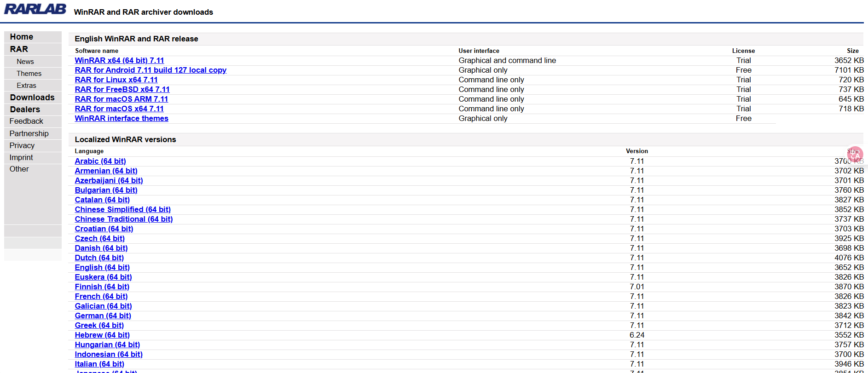Download RAR for Android 7.11 build 127

coord(150,70)
